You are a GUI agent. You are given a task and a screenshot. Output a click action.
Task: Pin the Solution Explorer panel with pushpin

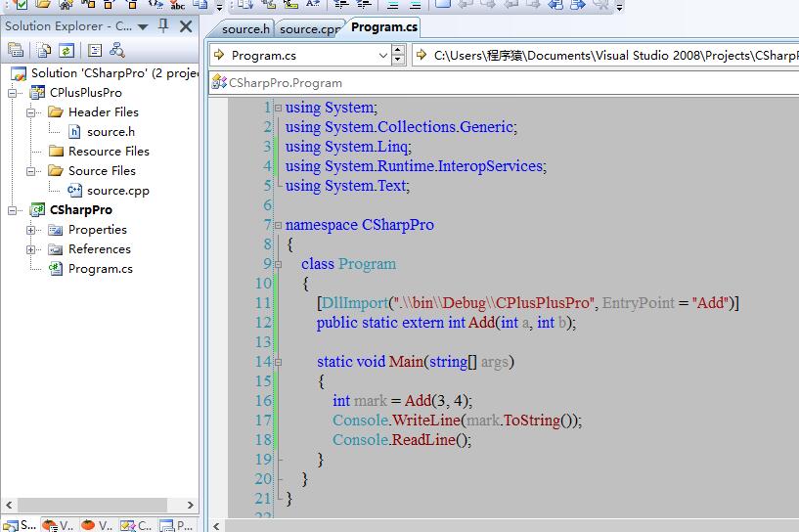163,25
